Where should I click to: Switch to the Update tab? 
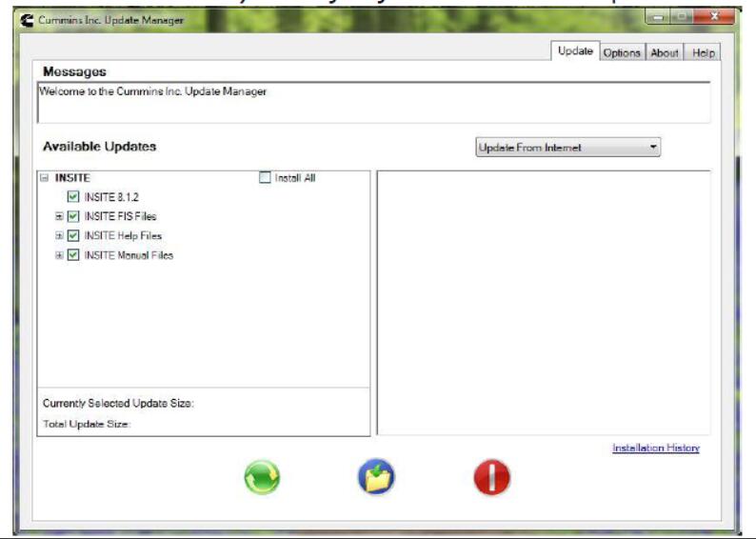(x=575, y=50)
